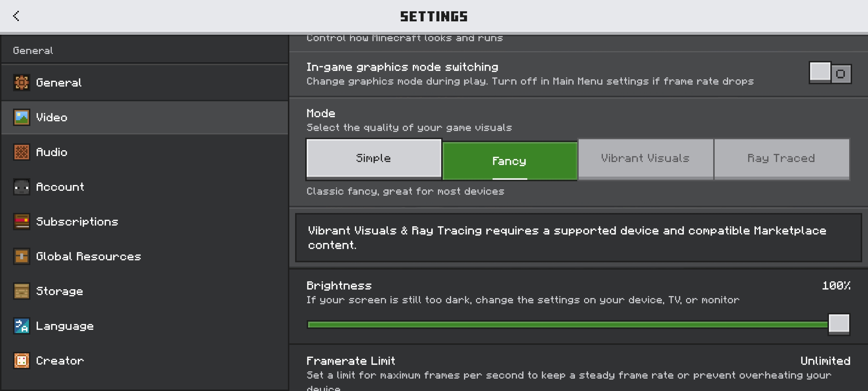This screenshot has height=391, width=868.
Task: Click the Subscriptions bookshelf icon
Action: click(22, 222)
